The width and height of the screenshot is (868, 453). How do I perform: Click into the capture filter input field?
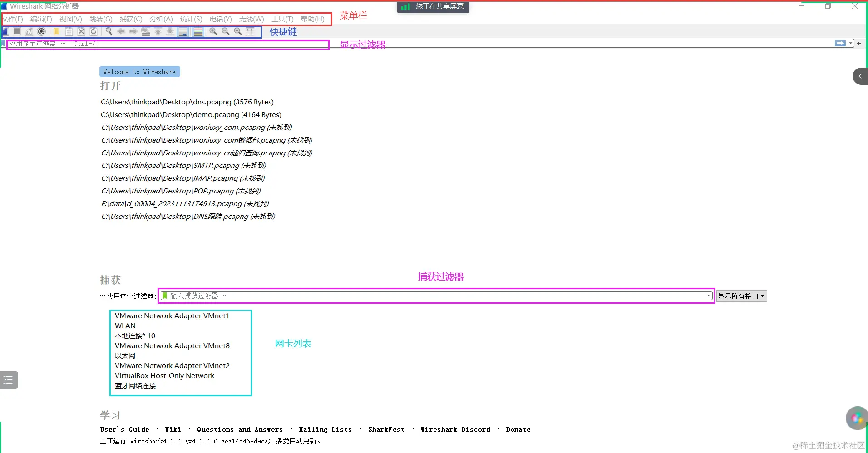click(437, 296)
